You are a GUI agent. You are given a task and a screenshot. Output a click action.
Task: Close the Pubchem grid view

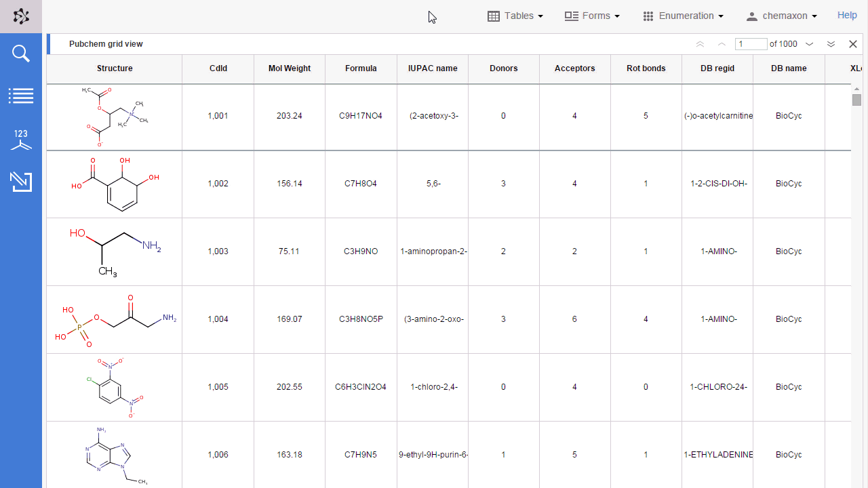coord(853,43)
